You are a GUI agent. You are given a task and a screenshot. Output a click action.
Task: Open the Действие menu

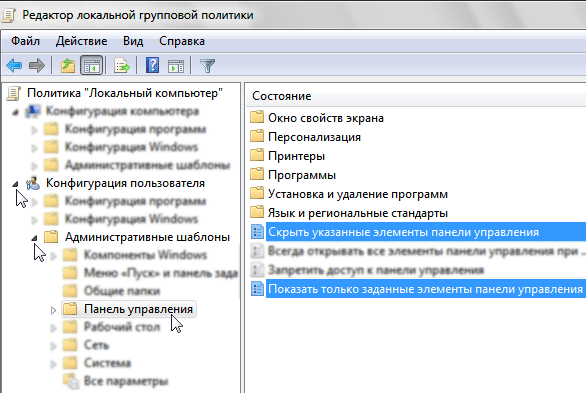[x=81, y=41]
